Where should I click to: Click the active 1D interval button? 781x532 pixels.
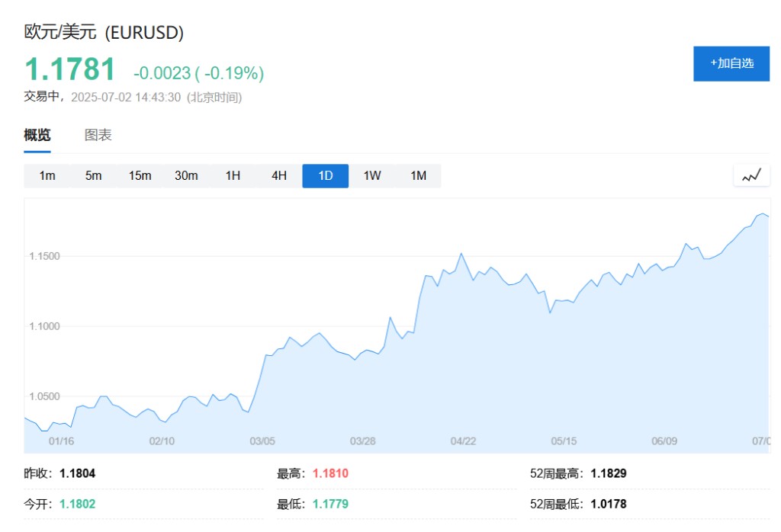pos(325,175)
